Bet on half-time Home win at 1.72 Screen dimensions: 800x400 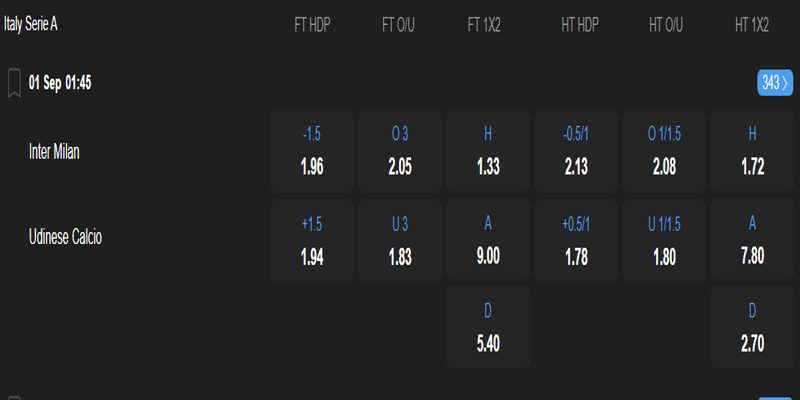(x=752, y=151)
